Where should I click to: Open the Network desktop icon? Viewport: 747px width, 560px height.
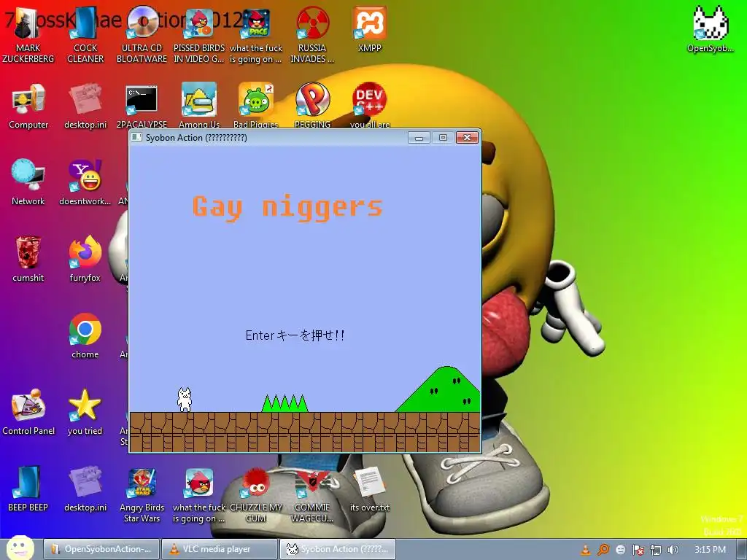click(x=28, y=182)
